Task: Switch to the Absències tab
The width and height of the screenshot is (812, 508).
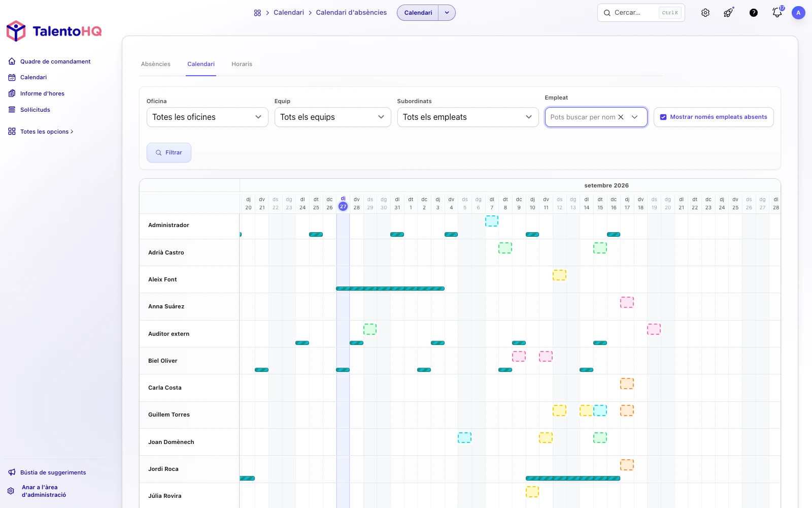Action: click(156, 64)
